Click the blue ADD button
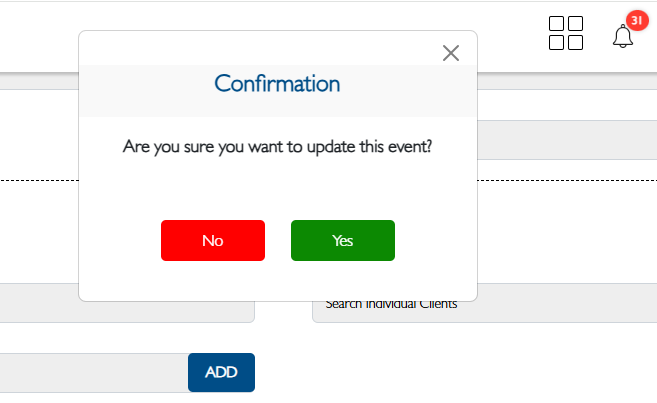This screenshot has width=657, height=403. tap(221, 372)
